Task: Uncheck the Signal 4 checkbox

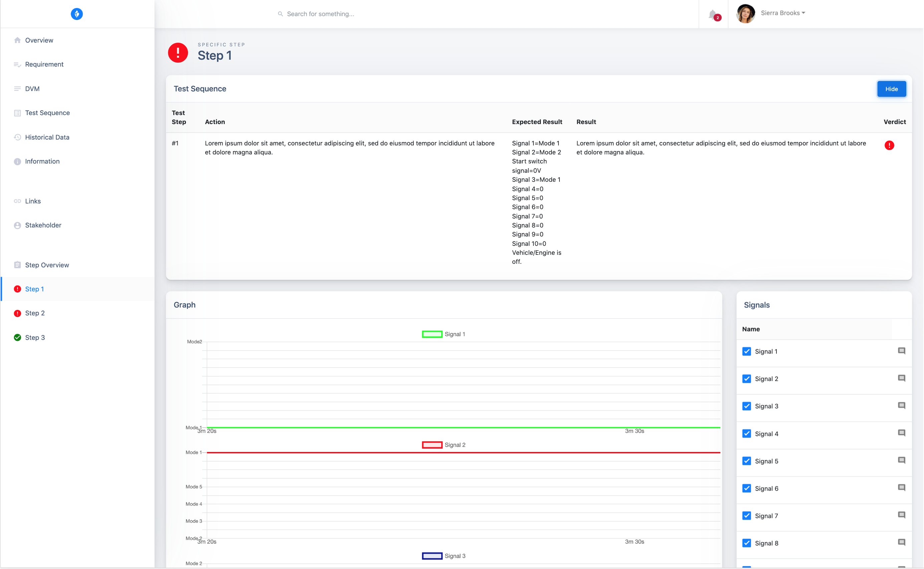Action: (x=747, y=434)
